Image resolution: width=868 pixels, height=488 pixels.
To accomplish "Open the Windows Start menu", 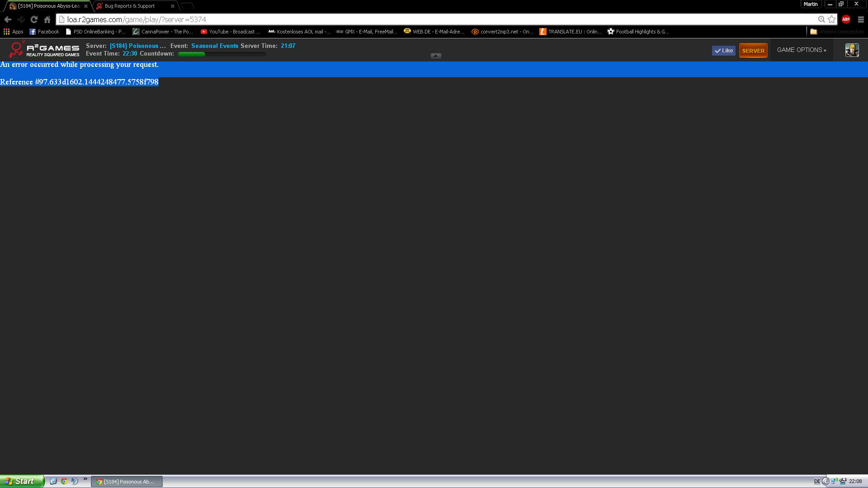I will click(21, 481).
